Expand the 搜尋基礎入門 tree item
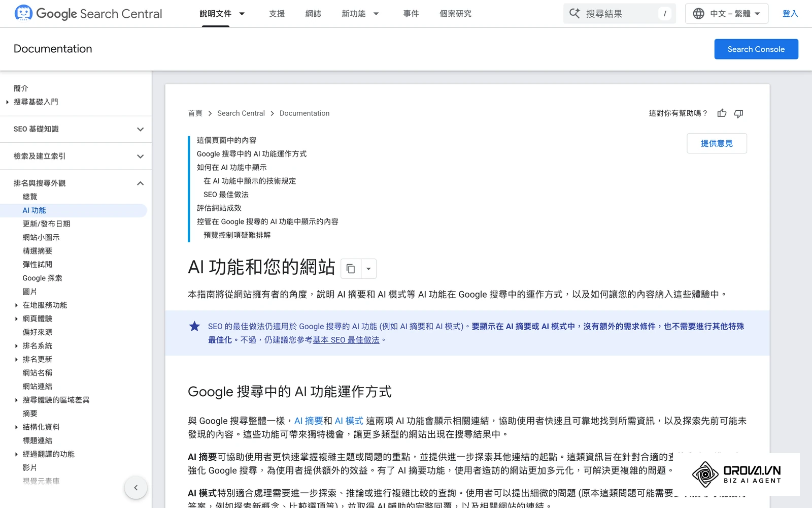The height and width of the screenshot is (508, 812). point(7,102)
